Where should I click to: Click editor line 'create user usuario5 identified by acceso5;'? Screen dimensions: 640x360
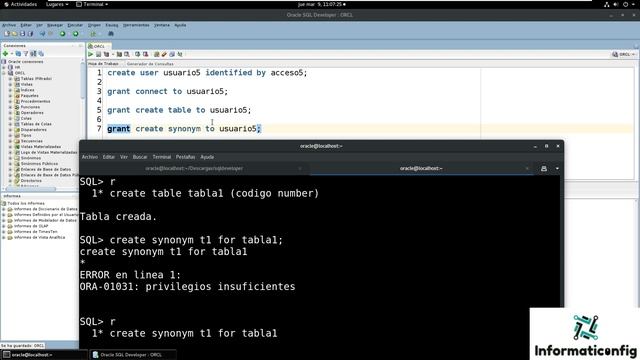(x=207, y=73)
